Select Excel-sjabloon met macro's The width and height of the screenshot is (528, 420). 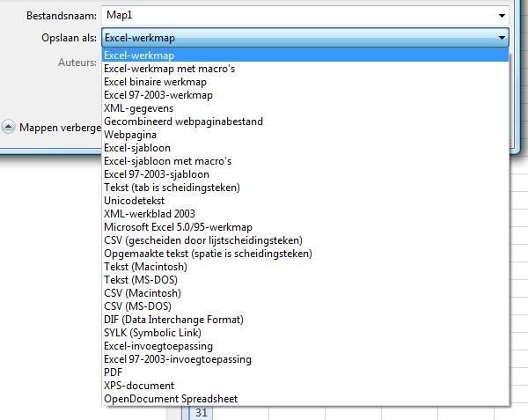click(305, 161)
